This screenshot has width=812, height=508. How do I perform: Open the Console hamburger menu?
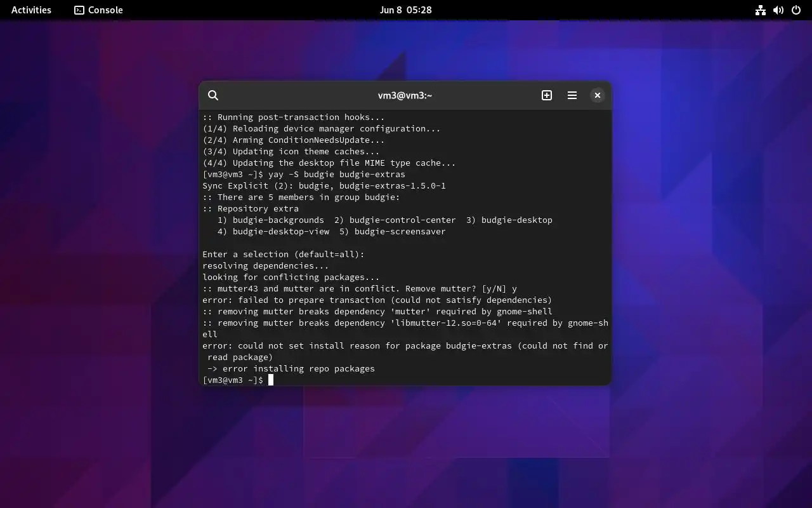(572, 95)
